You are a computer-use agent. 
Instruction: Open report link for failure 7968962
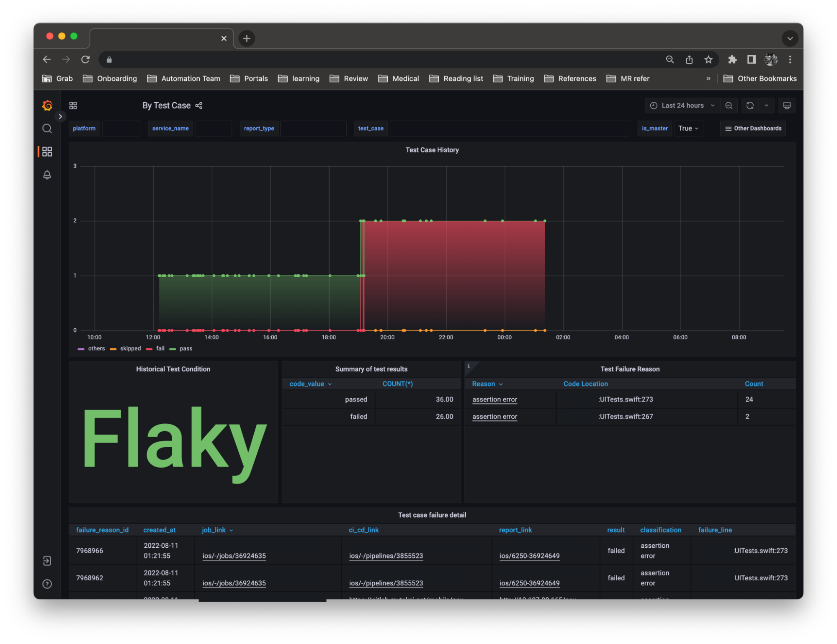pyautogui.click(x=529, y=583)
